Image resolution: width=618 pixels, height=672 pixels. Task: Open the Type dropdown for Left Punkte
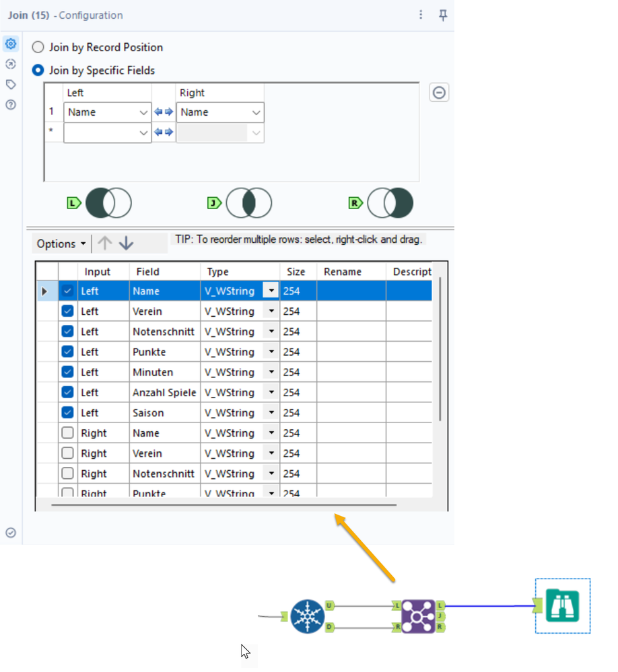[x=271, y=351]
